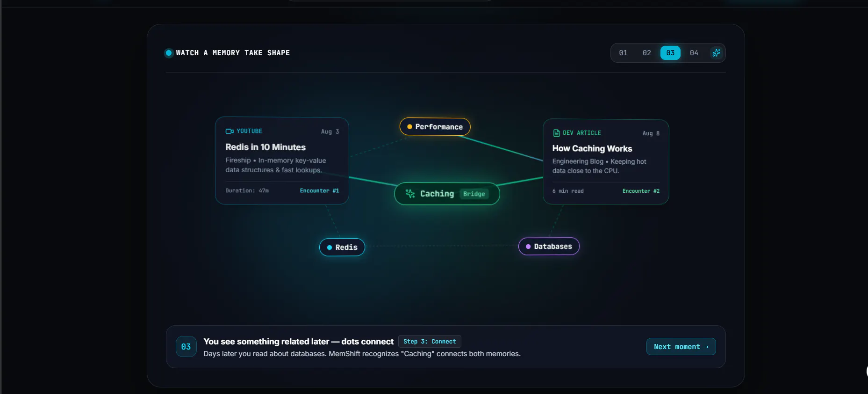
Task: Click the 03 step number box in the caption
Action: (x=186, y=347)
